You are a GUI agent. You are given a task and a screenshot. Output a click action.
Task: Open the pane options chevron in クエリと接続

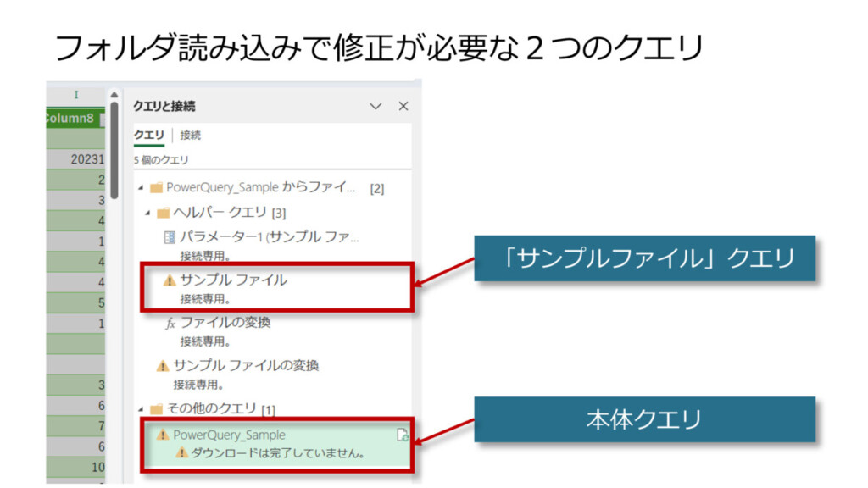click(x=376, y=106)
